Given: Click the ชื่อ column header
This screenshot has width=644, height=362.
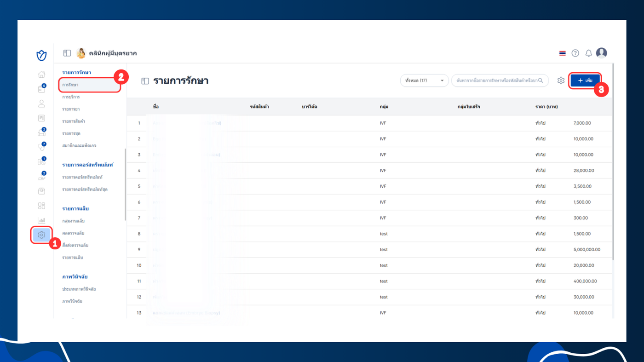Looking at the screenshot, I should click(x=155, y=107).
